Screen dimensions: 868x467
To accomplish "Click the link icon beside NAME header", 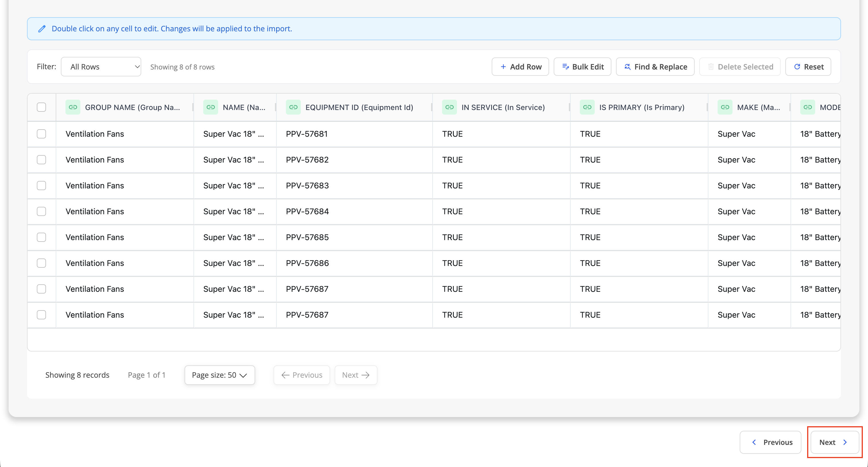I will (211, 107).
